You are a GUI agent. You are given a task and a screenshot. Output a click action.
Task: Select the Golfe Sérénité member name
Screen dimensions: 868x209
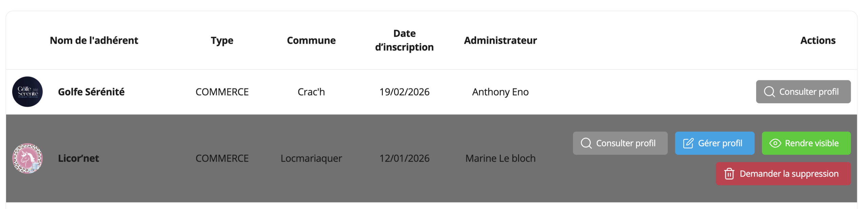(x=91, y=92)
